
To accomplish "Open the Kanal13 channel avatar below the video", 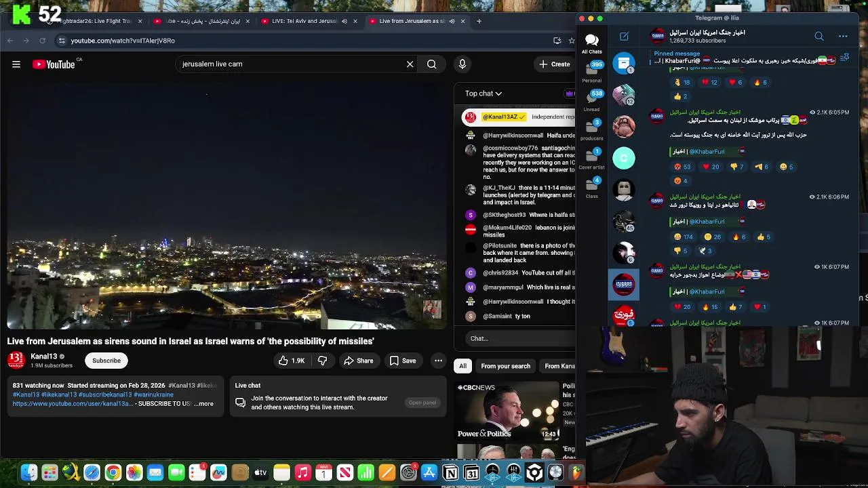I will click(16, 360).
